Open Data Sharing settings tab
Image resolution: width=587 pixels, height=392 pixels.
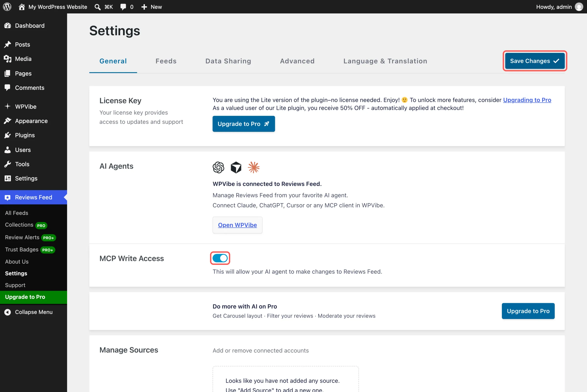[228, 61]
